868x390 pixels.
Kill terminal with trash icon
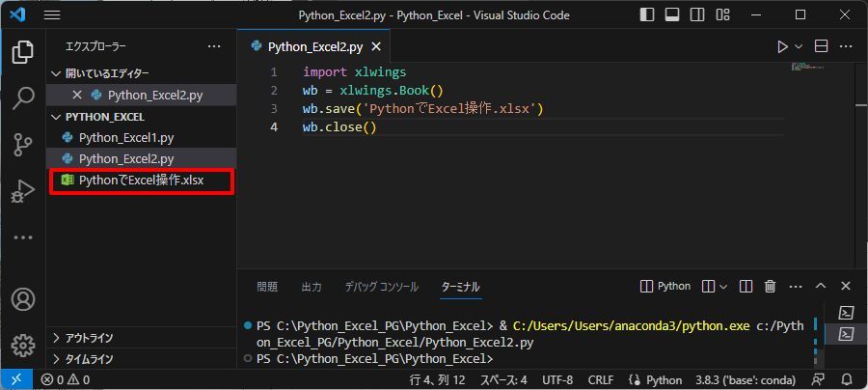pyautogui.click(x=770, y=287)
